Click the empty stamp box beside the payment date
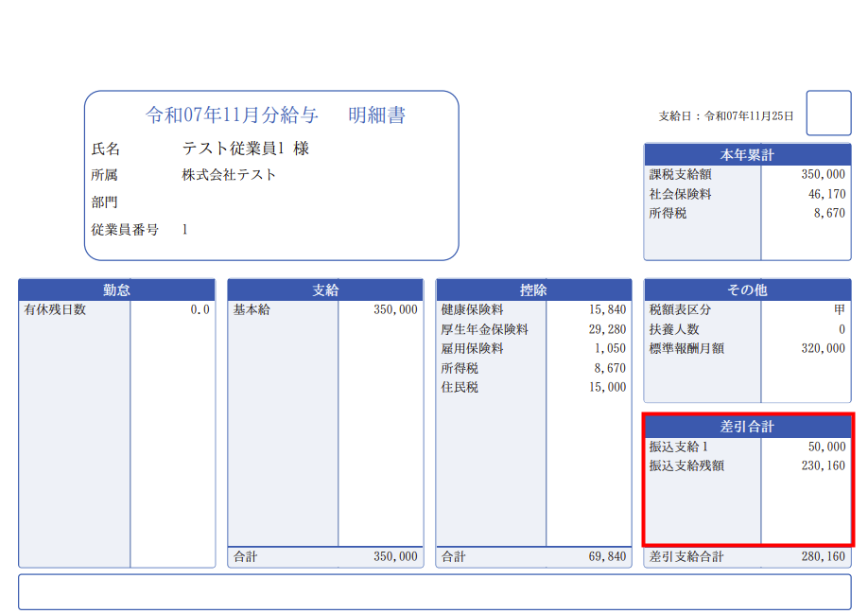This screenshot has width=868, height=614. coord(828,114)
